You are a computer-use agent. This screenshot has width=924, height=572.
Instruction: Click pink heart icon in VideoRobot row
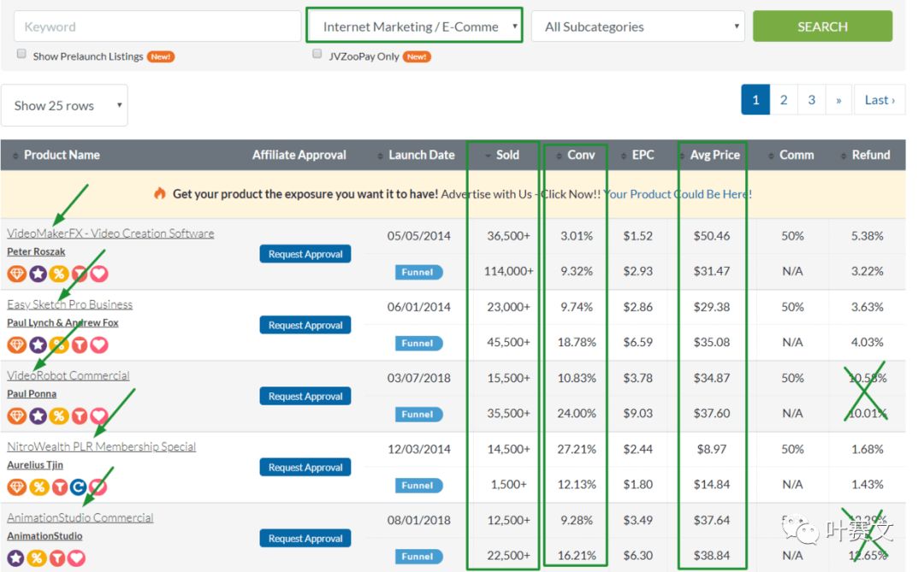tap(99, 416)
